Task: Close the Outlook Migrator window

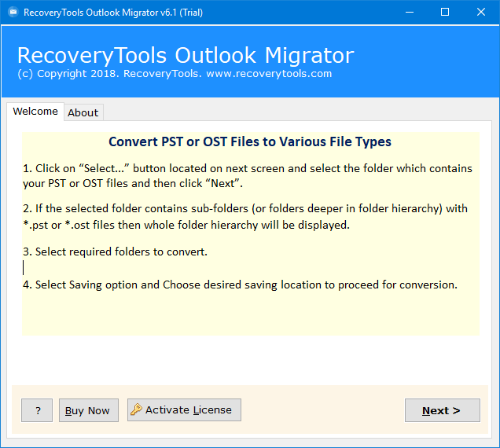Action: tap(481, 13)
